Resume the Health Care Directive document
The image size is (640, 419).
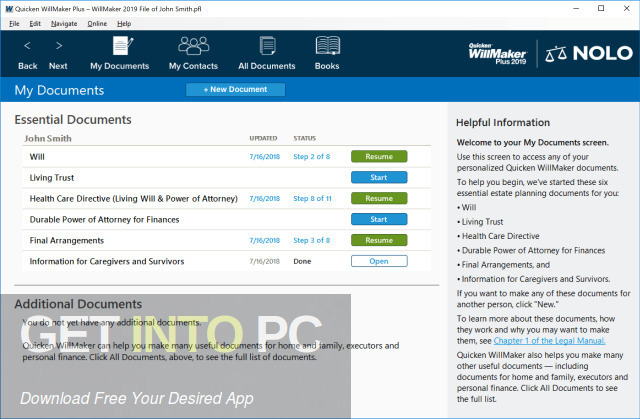[x=379, y=198]
